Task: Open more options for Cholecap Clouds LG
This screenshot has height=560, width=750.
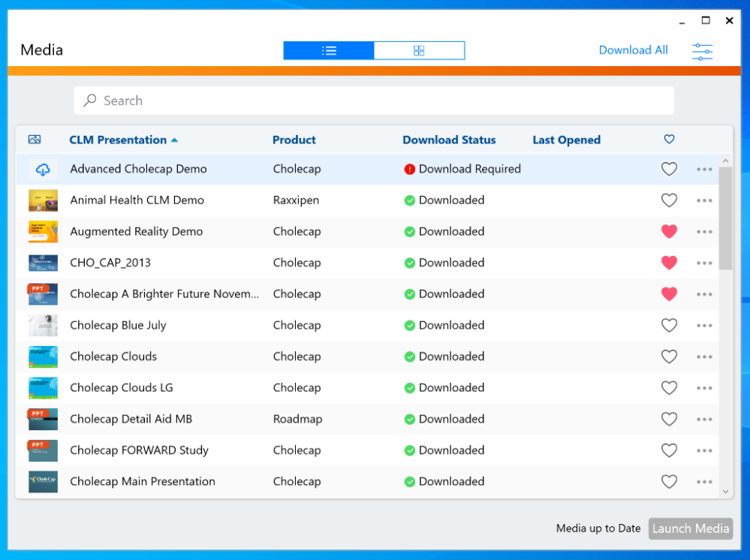Action: pos(704,388)
